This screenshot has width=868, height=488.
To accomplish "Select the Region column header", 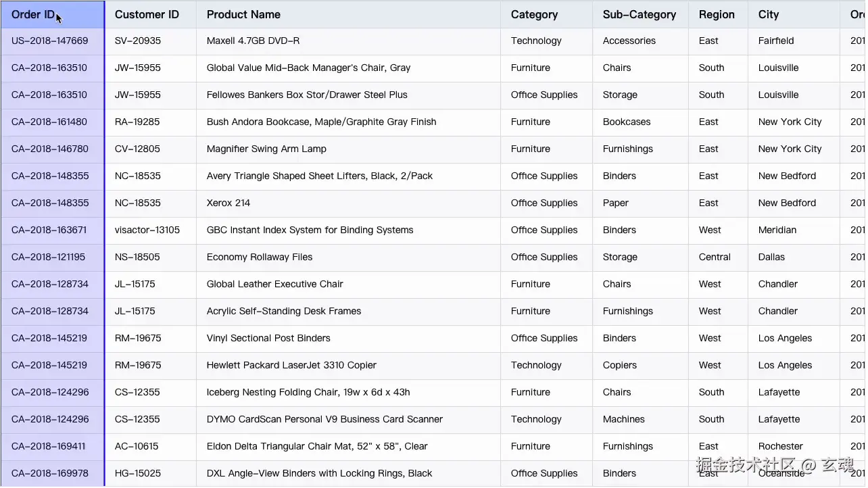I will pos(717,15).
